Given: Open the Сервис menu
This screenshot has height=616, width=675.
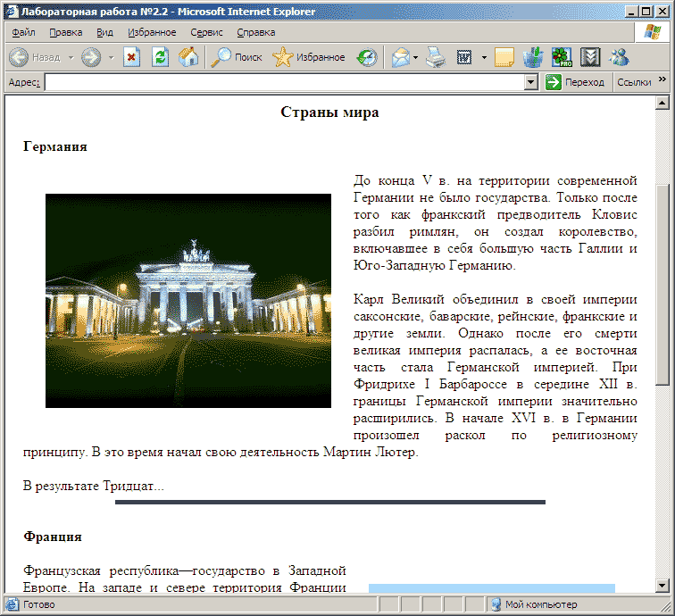Looking at the screenshot, I should point(206,33).
